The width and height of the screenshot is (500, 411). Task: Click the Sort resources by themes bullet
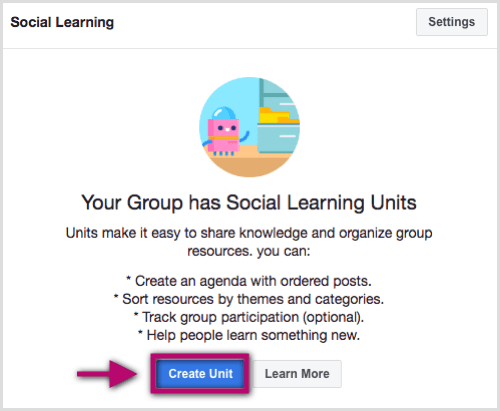point(249,299)
